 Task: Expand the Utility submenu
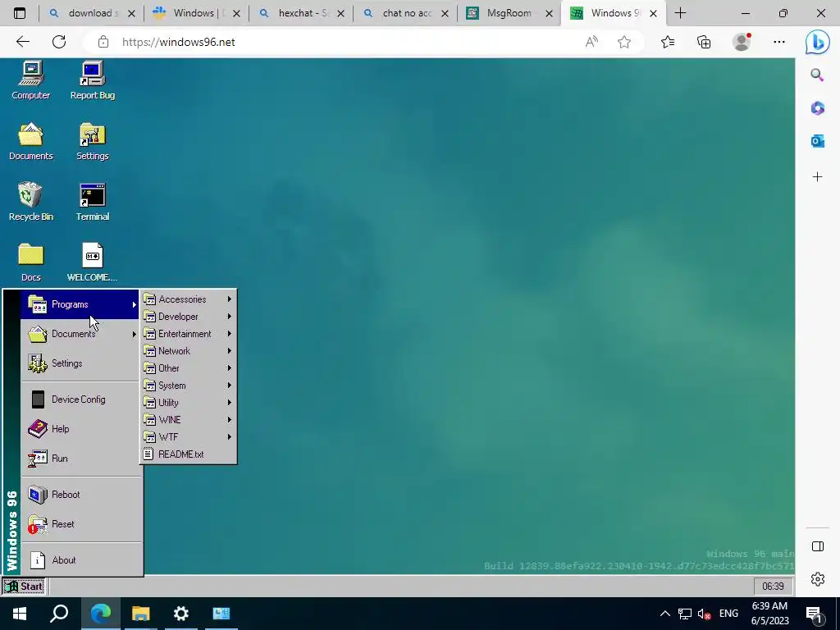coord(188,402)
